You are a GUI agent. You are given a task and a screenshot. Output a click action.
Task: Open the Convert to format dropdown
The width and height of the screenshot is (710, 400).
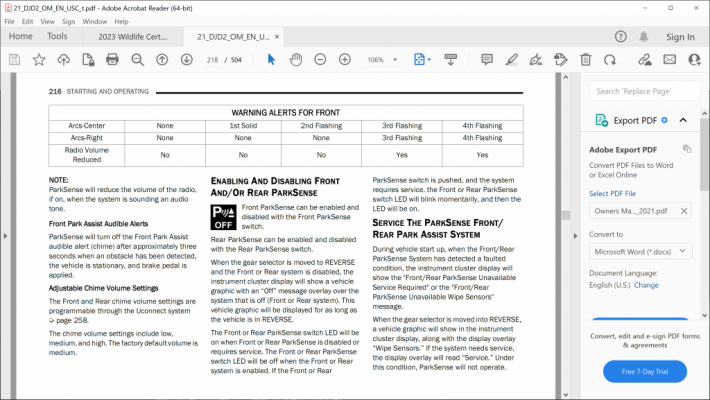[640, 251]
